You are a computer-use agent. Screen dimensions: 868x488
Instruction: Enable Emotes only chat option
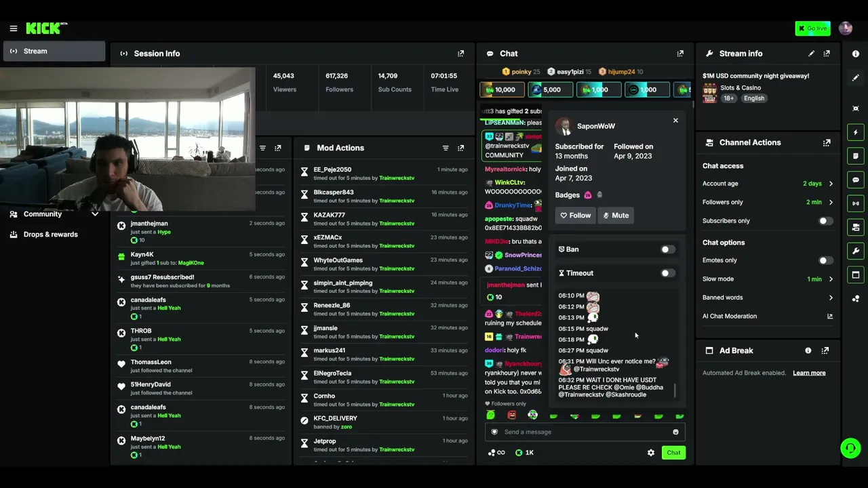(825, 260)
